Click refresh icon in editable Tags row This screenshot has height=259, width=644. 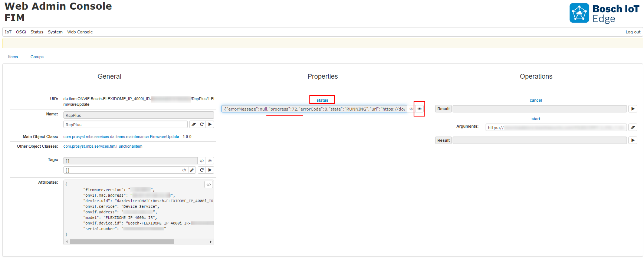(x=202, y=170)
